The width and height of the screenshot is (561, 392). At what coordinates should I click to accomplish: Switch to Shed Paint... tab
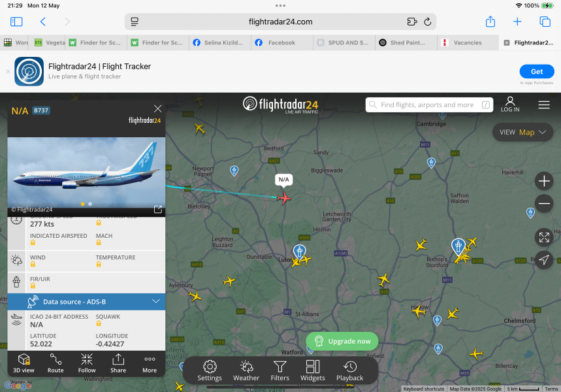tap(406, 42)
